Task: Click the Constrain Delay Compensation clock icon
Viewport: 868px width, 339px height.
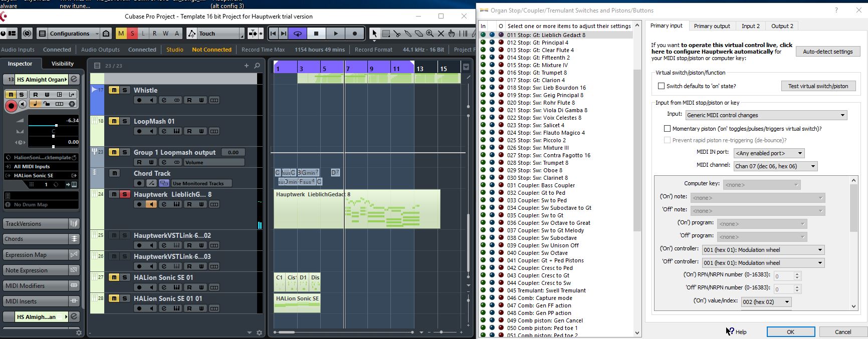Action: tap(27, 34)
